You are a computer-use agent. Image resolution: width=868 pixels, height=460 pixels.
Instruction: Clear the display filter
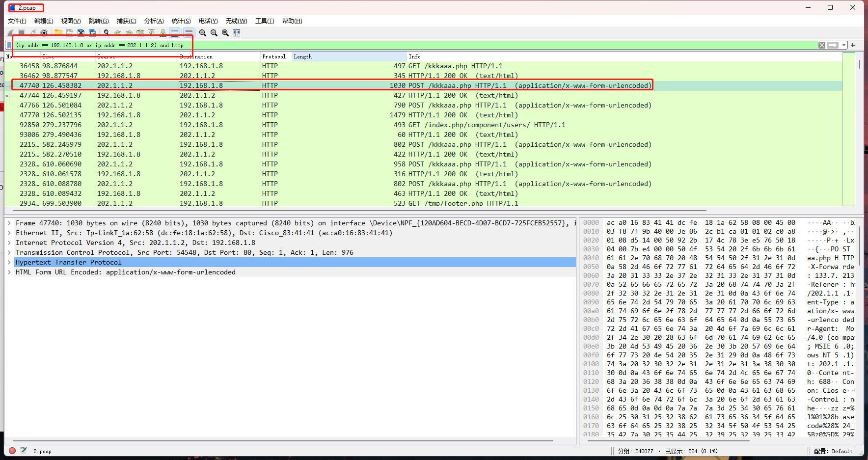(822, 45)
